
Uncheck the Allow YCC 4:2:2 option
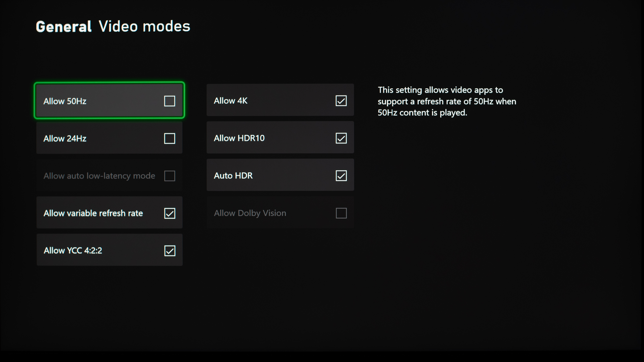(x=170, y=251)
